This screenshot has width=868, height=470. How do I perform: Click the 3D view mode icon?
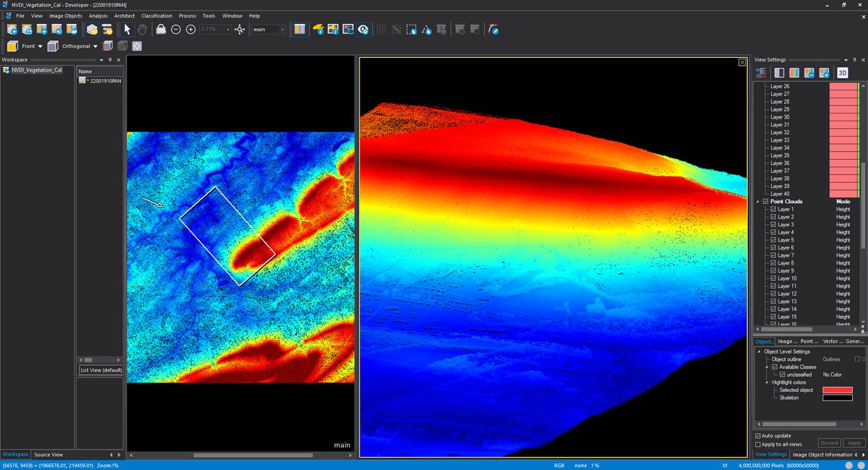842,72
